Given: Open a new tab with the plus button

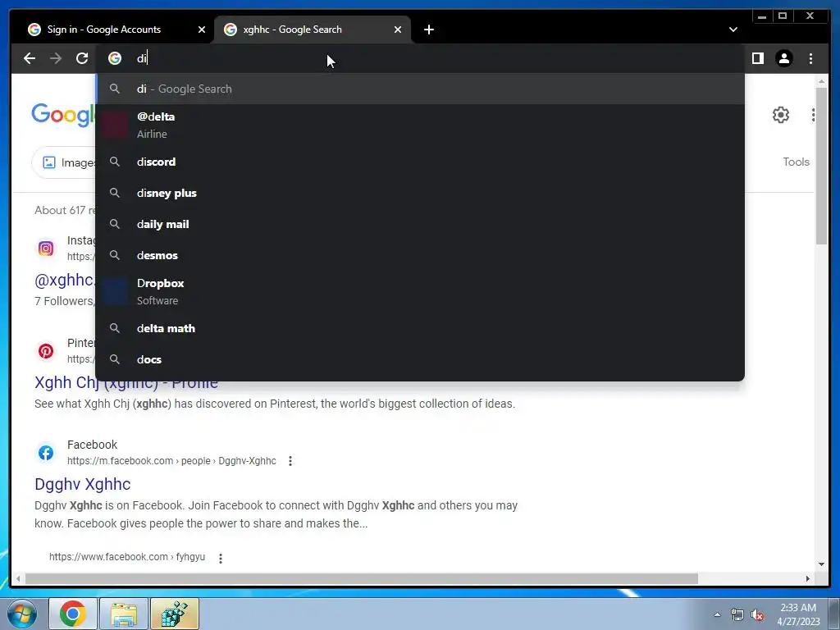Looking at the screenshot, I should 428,30.
